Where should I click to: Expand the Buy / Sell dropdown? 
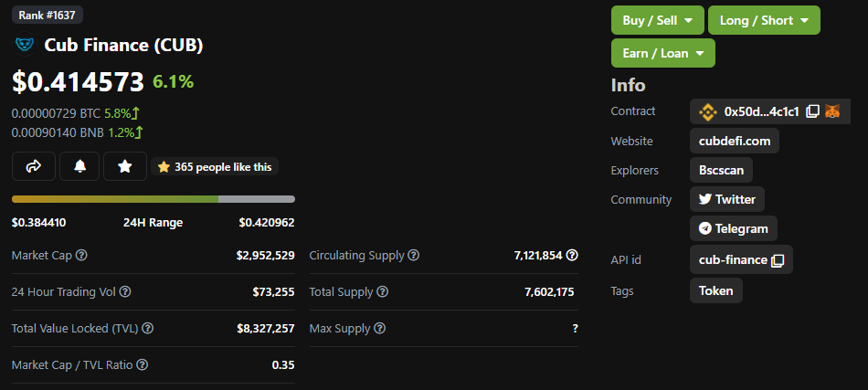tap(658, 20)
